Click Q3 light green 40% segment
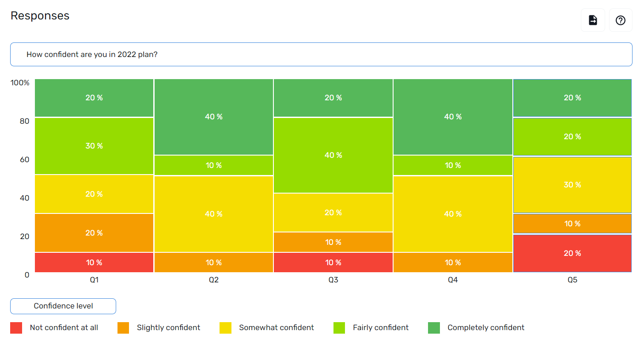 pyautogui.click(x=333, y=155)
